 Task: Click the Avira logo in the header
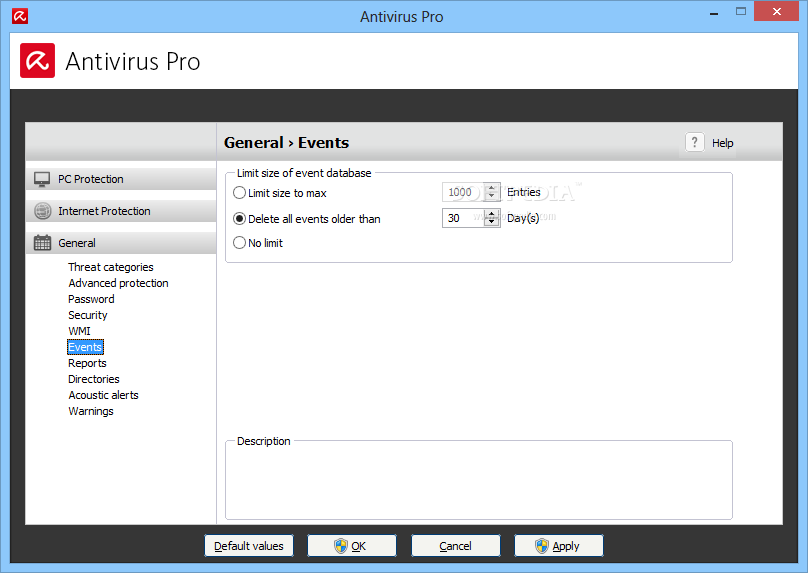point(38,61)
